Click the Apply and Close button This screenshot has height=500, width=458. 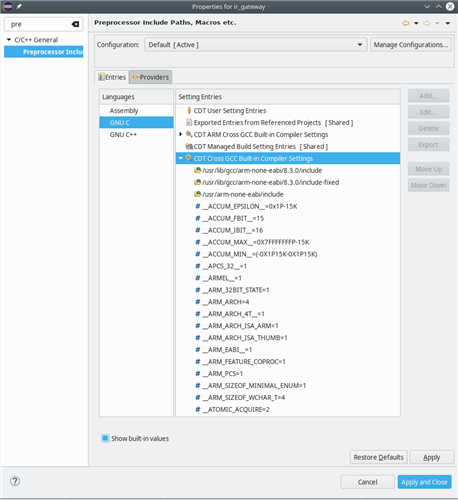coord(424,482)
